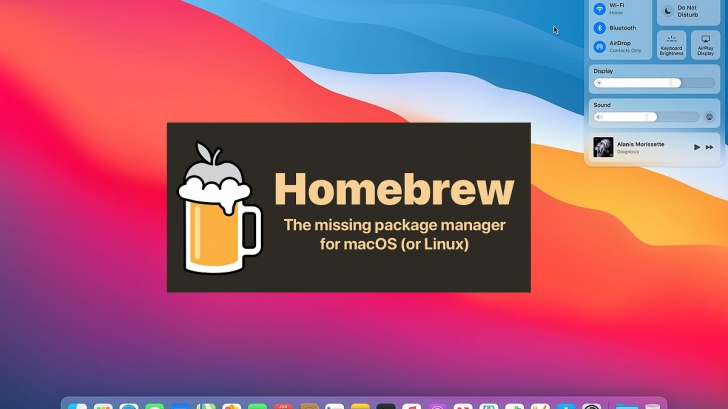Open AirPlay Display control
The width and height of the screenshot is (728, 409).
(x=705, y=45)
